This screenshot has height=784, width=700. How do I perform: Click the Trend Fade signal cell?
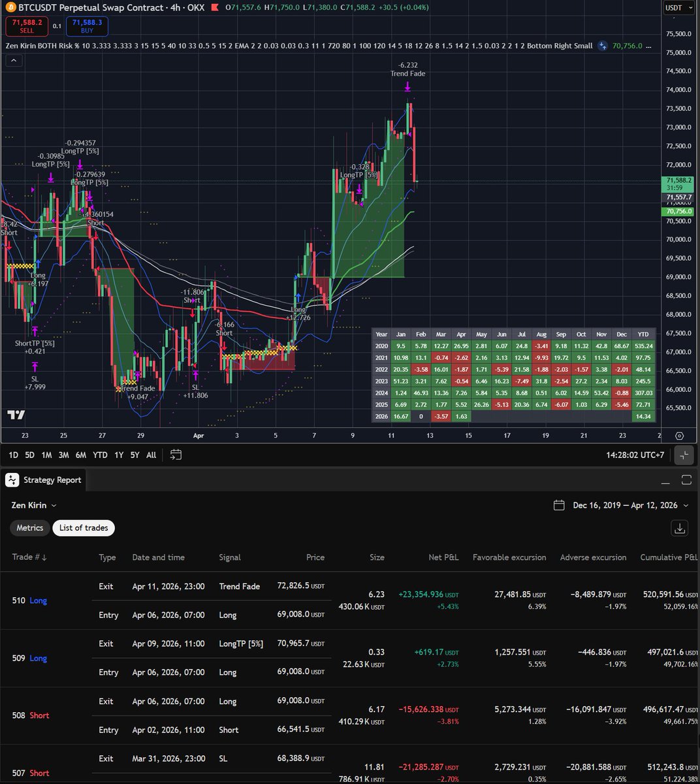(240, 586)
